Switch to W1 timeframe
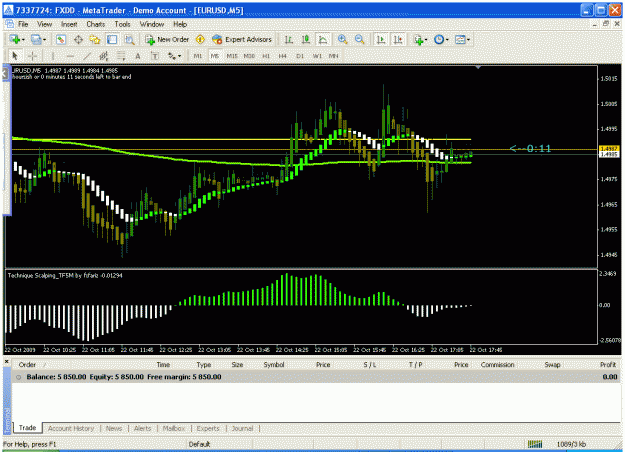The width and height of the screenshot is (625, 452). click(317, 56)
